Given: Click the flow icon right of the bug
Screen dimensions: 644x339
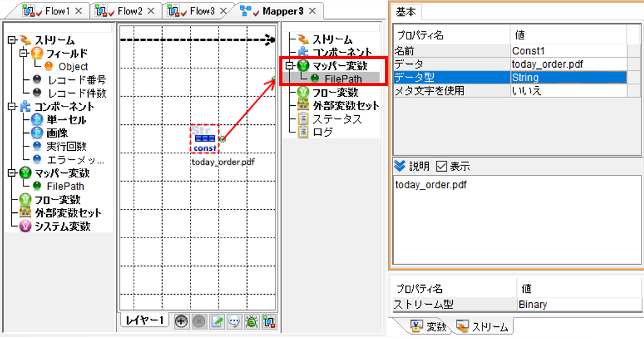Looking at the screenshot, I should [x=269, y=321].
